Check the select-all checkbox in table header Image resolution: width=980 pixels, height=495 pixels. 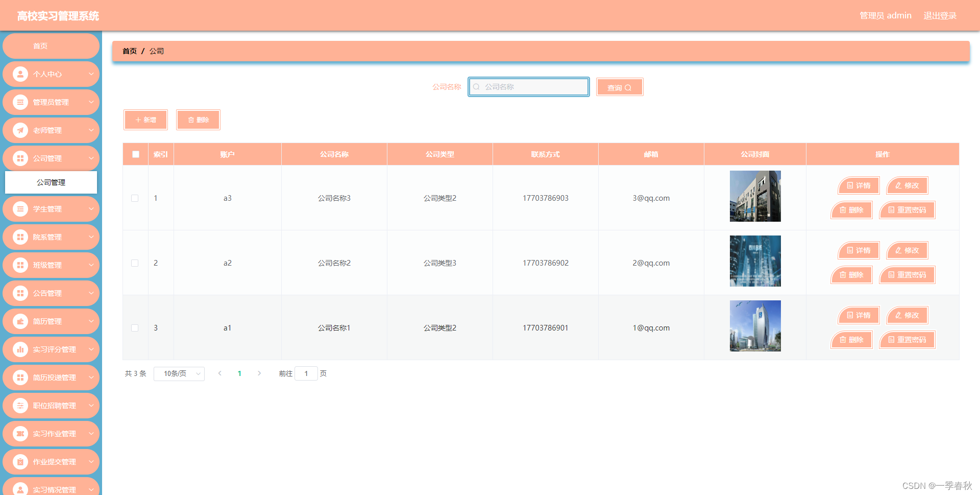pos(135,154)
